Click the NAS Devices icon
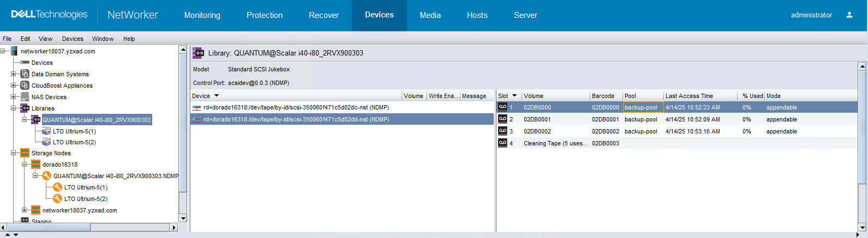The height and width of the screenshot is (238, 868). click(x=25, y=97)
